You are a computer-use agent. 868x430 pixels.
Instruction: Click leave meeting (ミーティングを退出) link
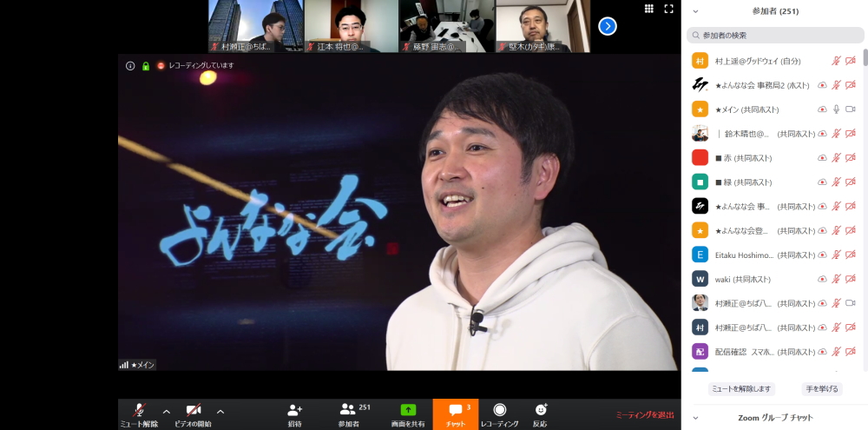pos(645,414)
